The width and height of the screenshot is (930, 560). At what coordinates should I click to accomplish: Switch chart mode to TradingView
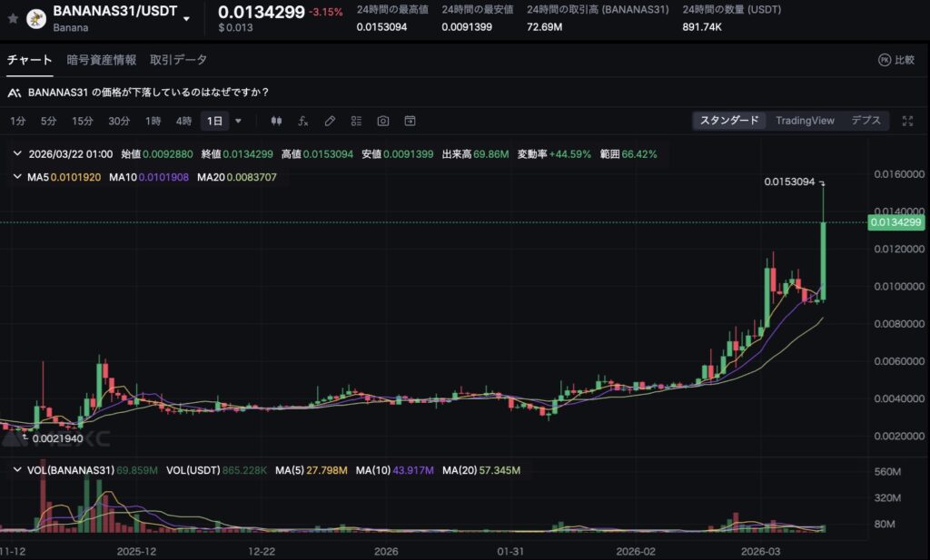pos(804,121)
